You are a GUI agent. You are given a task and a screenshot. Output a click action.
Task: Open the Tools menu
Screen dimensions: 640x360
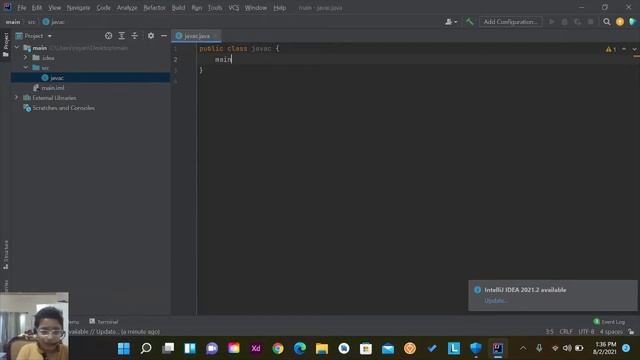pyautogui.click(x=215, y=8)
